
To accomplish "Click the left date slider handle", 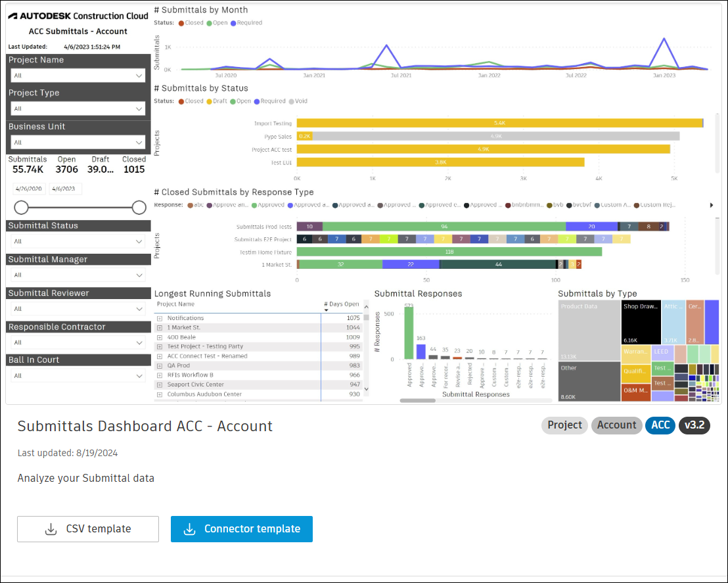I will 22,208.
